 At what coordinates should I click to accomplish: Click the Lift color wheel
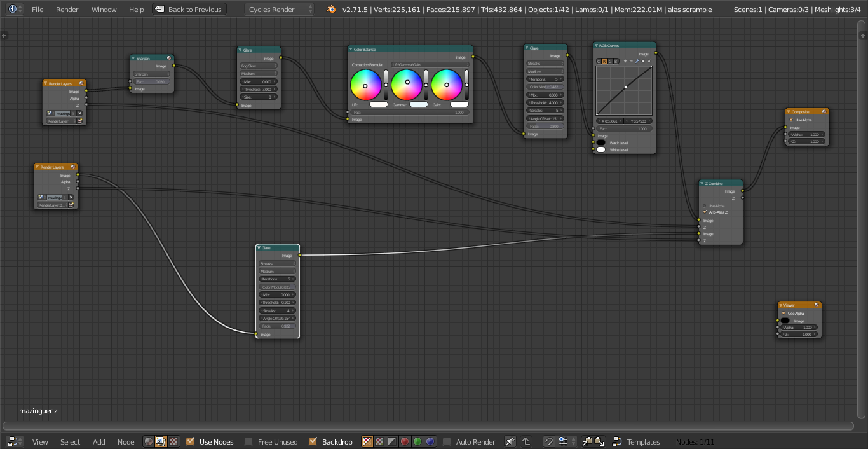click(366, 85)
